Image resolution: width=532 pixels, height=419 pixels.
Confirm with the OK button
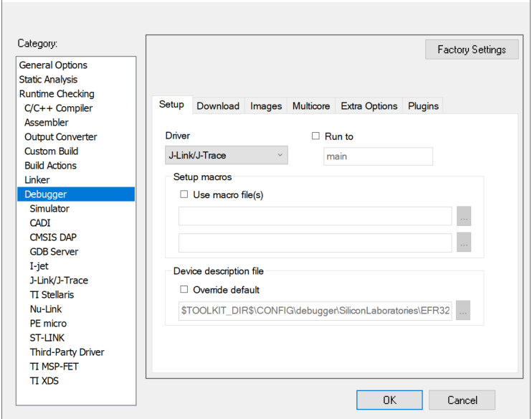click(389, 400)
